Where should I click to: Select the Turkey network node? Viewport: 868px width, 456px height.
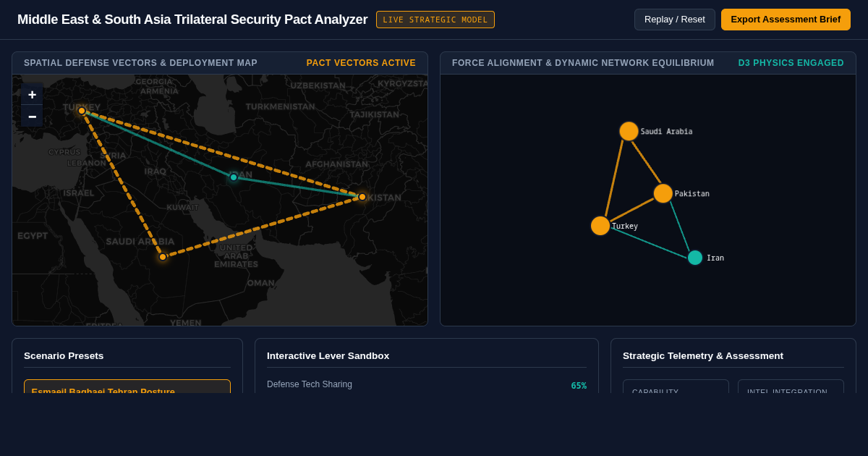pos(600,226)
